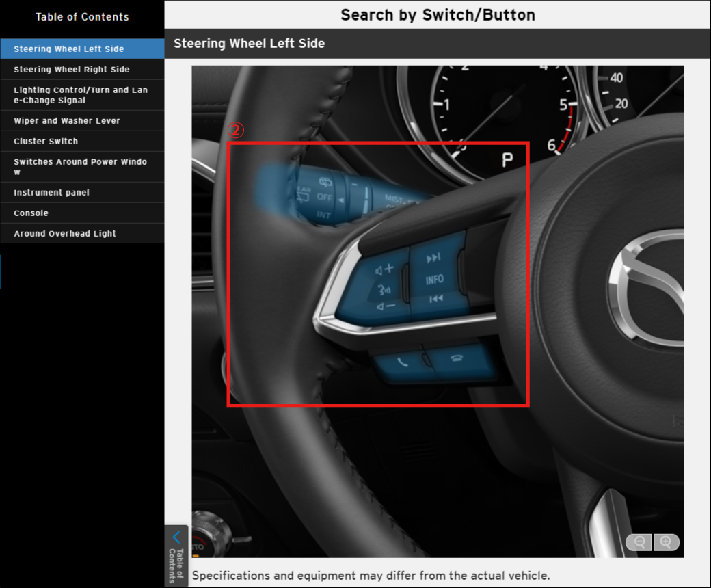Viewport: 711px width, 588px height.
Task: Zoom in the steering wheel image
Action: click(666, 542)
